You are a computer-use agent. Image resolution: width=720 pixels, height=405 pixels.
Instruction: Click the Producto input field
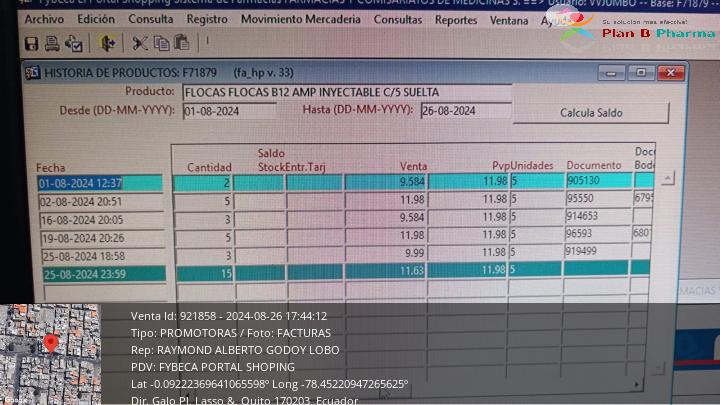pyautogui.click(x=347, y=92)
